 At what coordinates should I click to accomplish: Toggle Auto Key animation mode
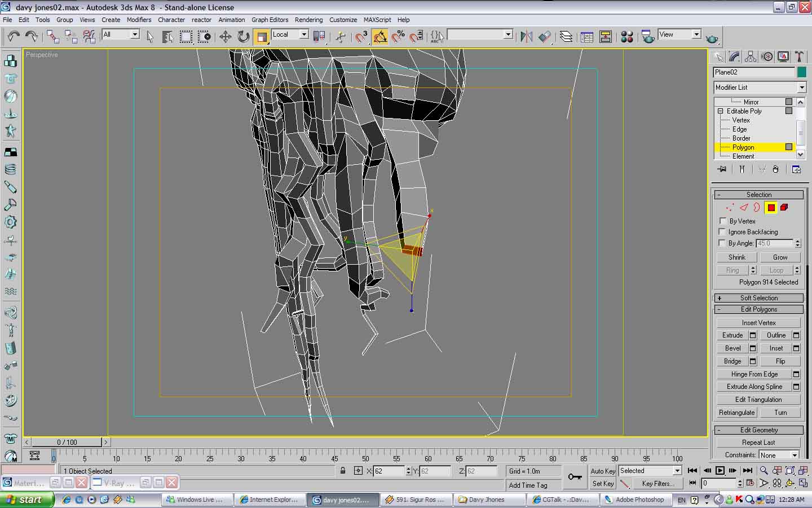pyautogui.click(x=603, y=471)
